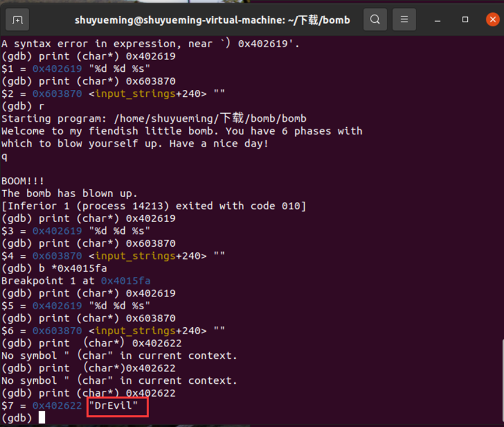Select the blue address 0x402619 in line $1
The image size is (504, 427).
[57, 68]
